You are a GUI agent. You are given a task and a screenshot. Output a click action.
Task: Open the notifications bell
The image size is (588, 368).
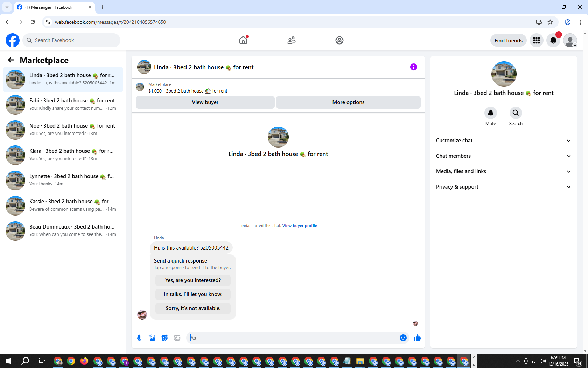coord(553,40)
